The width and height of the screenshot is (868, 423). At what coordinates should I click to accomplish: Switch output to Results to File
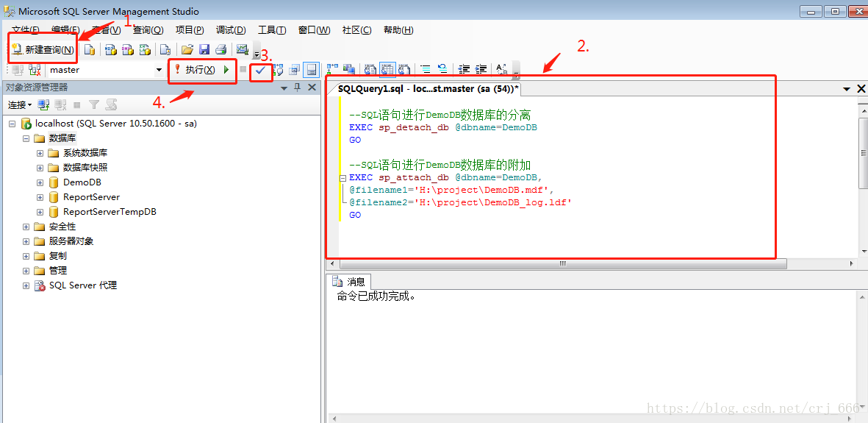[x=404, y=70]
